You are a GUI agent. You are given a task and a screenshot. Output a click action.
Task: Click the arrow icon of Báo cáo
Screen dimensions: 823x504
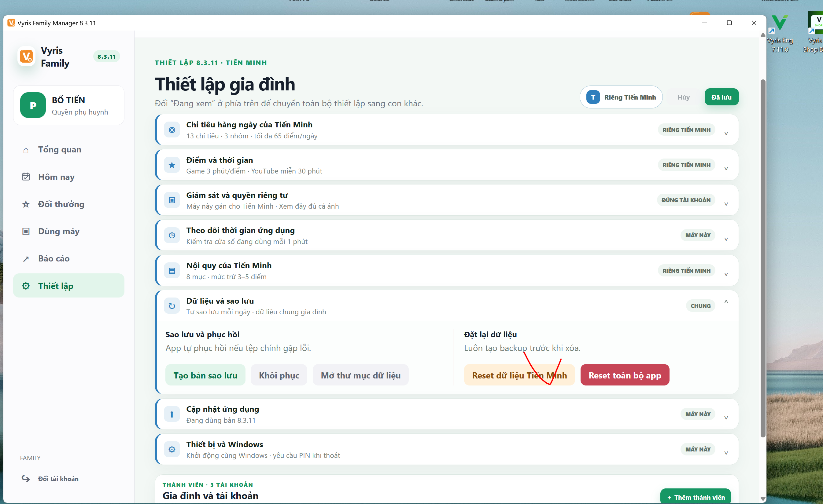tap(26, 259)
